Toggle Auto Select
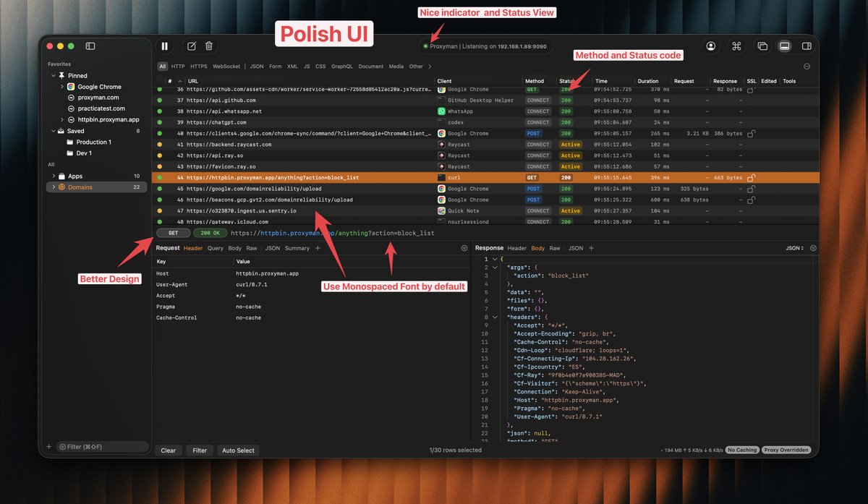 tap(238, 450)
